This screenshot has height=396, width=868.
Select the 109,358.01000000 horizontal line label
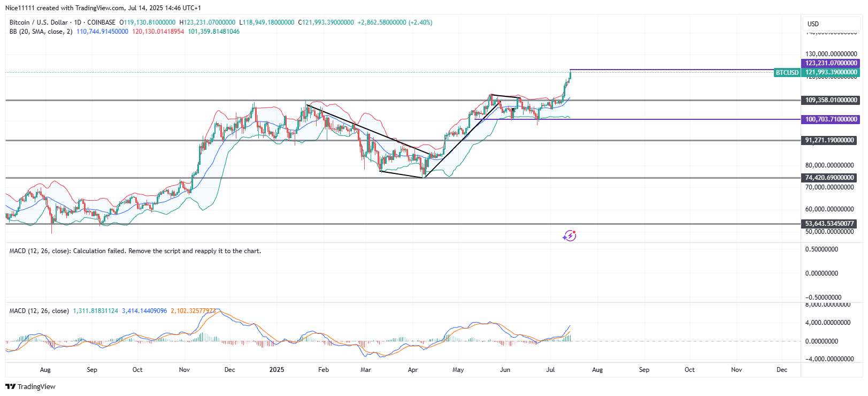(831, 100)
